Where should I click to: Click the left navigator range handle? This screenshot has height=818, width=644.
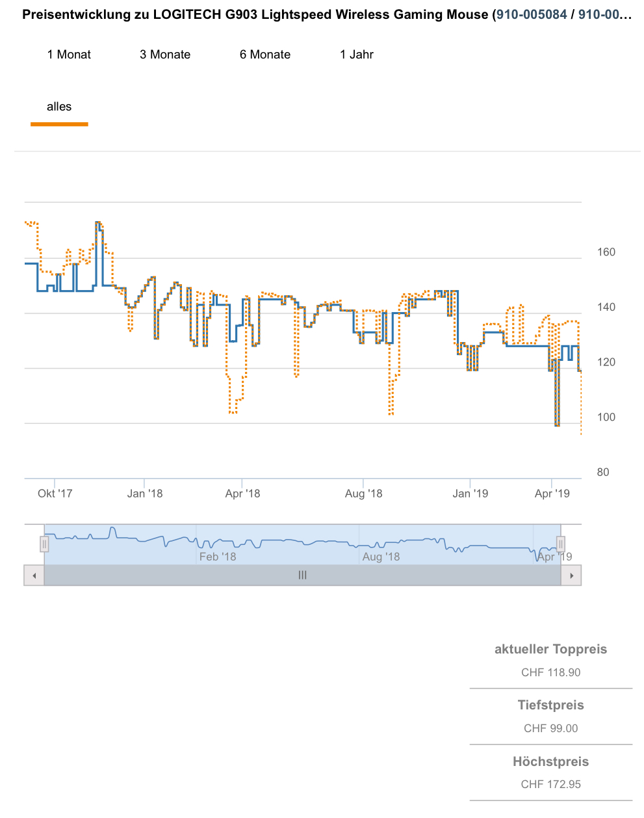pyautogui.click(x=44, y=544)
